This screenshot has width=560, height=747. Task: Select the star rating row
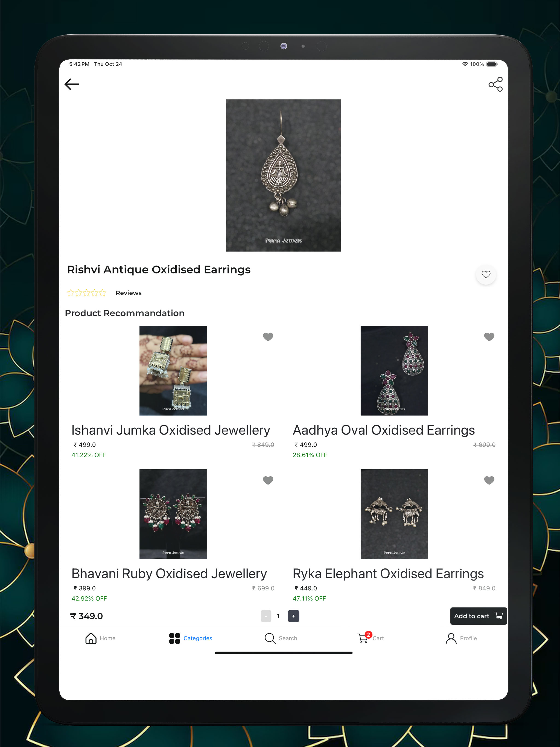[86, 293]
